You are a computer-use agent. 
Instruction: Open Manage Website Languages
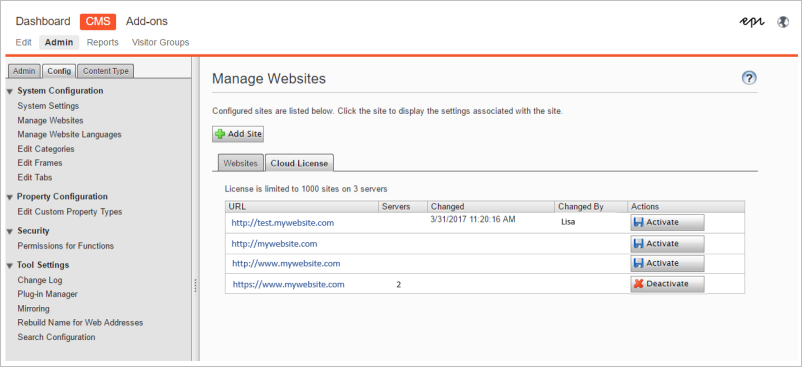(x=69, y=135)
